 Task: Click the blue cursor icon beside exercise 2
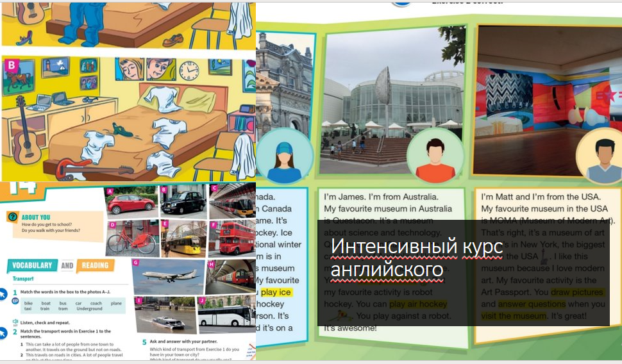point(3,333)
